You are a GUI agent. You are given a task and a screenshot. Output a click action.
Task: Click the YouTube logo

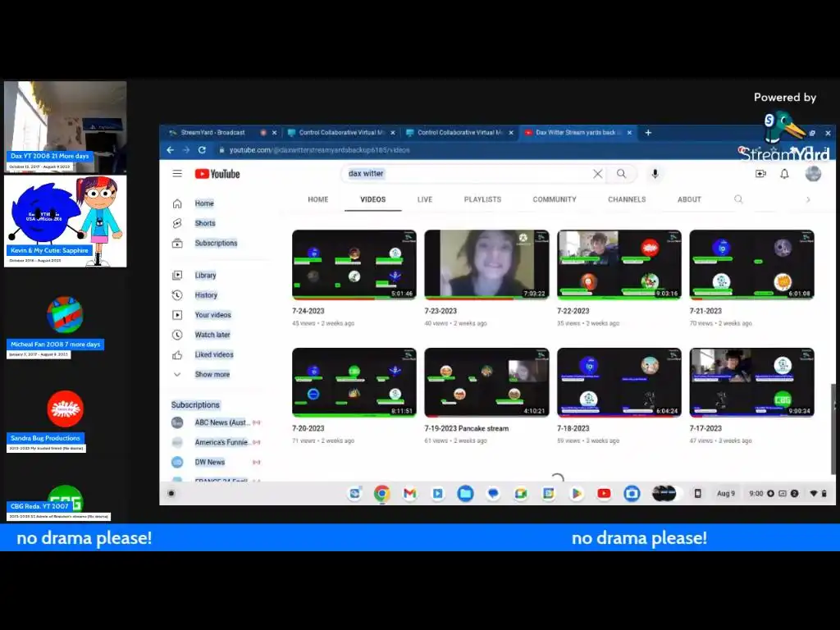point(217,174)
